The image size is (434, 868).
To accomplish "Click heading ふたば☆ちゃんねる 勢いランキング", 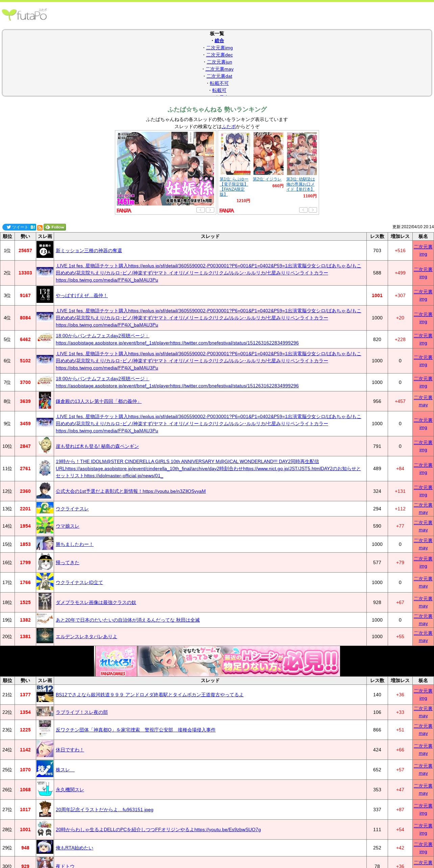I will click(x=217, y=110).
